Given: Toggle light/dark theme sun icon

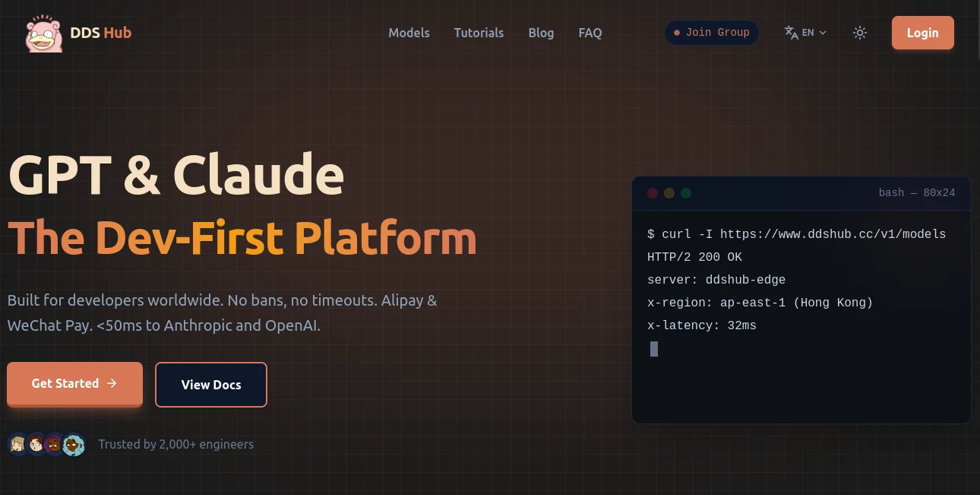Looking at the screenshot, I should (x=860, y=33).
